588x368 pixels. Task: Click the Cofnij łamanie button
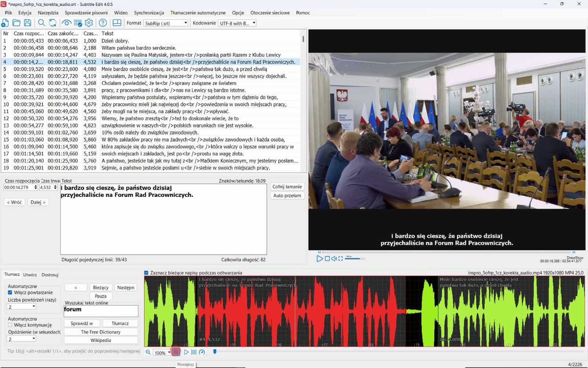(x=287, y=187)
